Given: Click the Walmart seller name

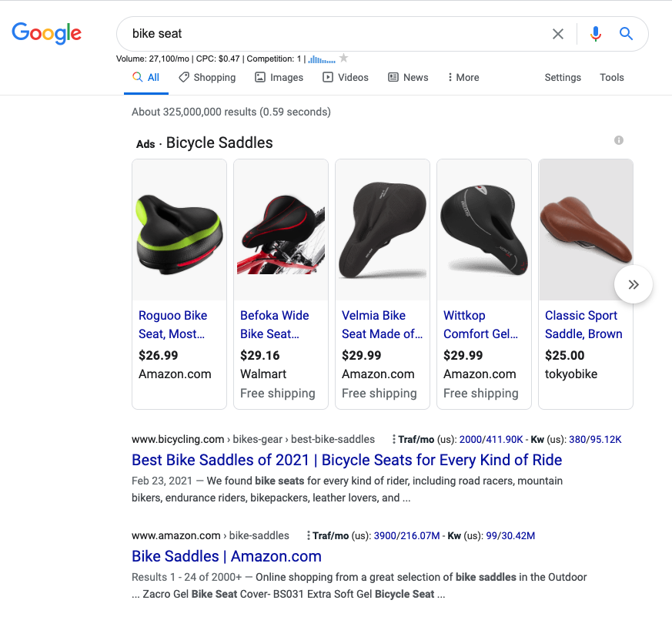Looking at the screenshot, I should (263, 374).
